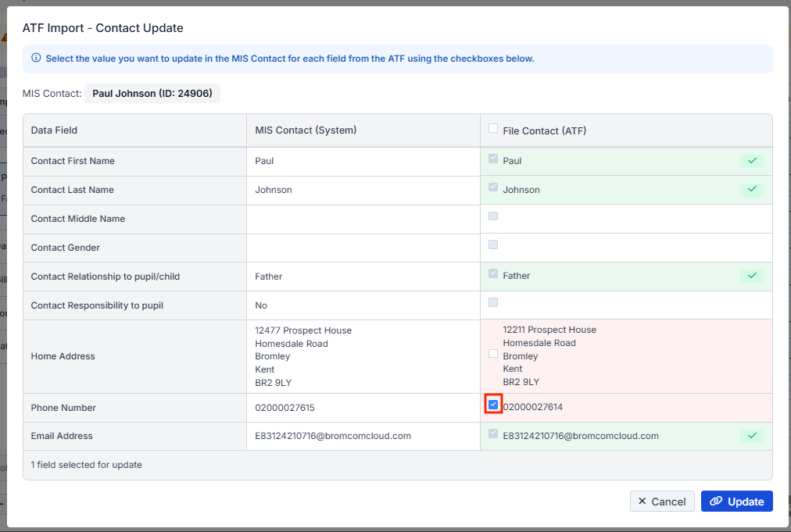Click the green tick badge in the Paul row
Screen dimensions: 791x532
pyautogui.click(x=752, y=161)
